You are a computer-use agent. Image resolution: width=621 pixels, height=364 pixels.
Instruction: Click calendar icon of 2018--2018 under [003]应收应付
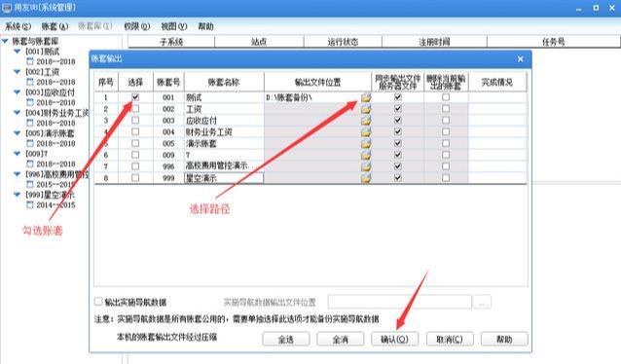point(30,102)
